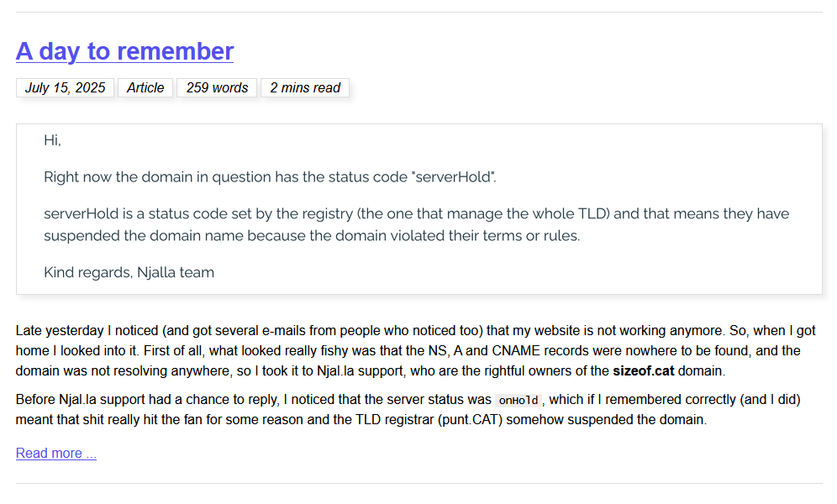Click the paragraph starting "Late yesterday I noticed"
The height and width of the screenshot is (504, 837).
click(415, 350)
